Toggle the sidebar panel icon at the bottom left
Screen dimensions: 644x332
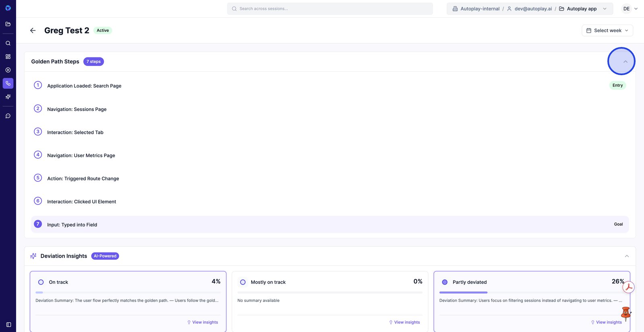tap(8, 325)
